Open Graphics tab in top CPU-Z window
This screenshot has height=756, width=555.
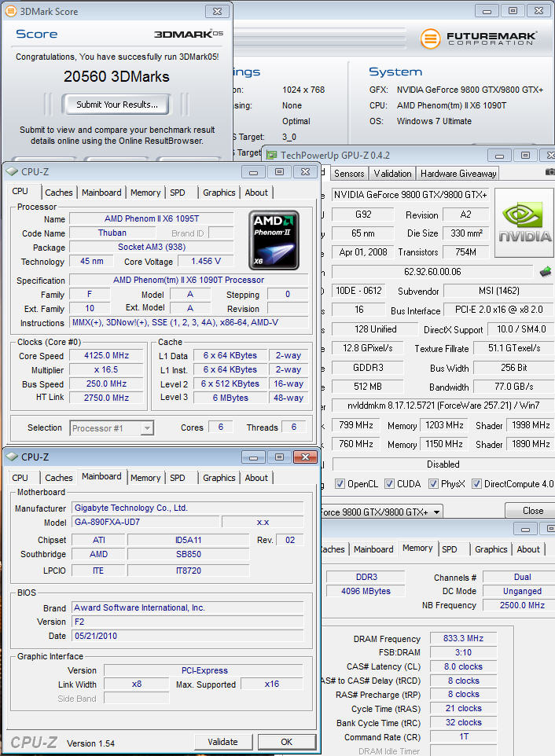(219, 193)
